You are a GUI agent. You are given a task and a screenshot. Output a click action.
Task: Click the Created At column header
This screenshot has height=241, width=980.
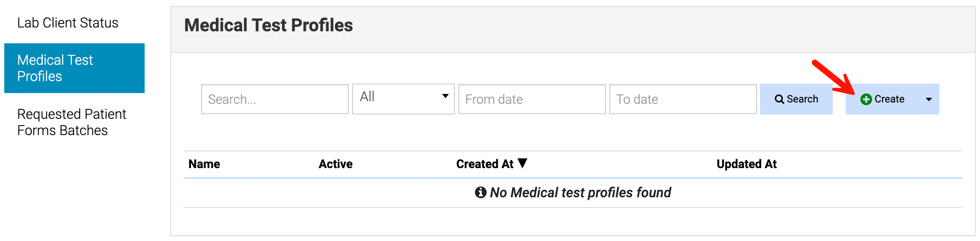(x=484, y=164)
